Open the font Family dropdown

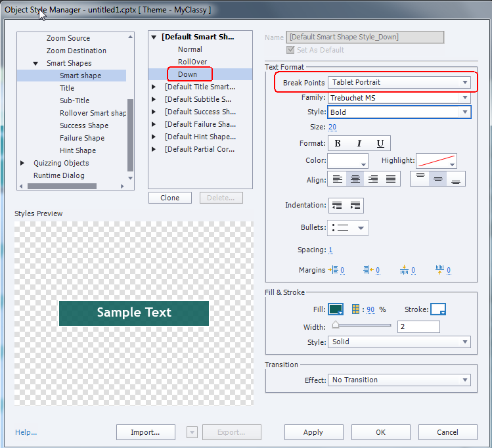399,98
